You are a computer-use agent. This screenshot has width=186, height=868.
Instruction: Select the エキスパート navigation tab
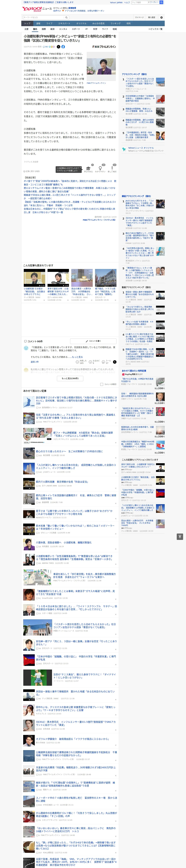[x=64, y=24]
